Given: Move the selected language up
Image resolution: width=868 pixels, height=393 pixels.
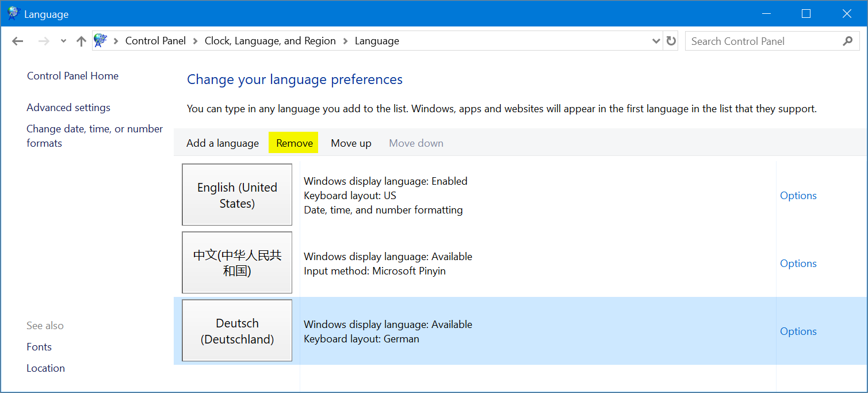Looking at the screenshot, I should point(351,143).
